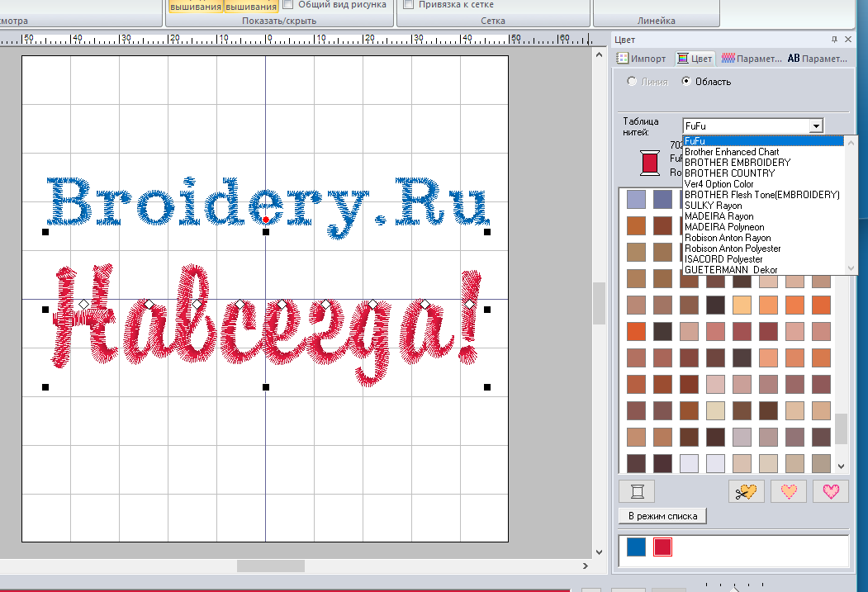This screenshot has height=592, width=868.
Task: Click the spool icon button below the palette
Action: coord(636,491)
